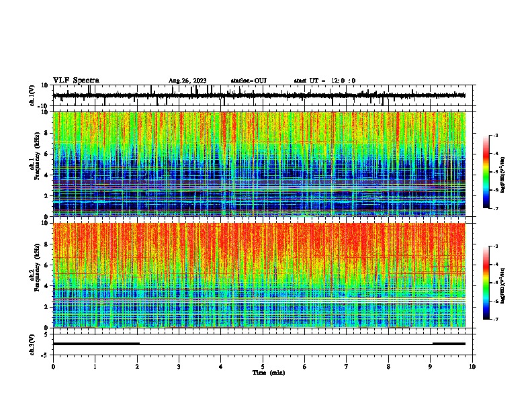Click time axis tick label "9"
Viewport: 532px width, 411px height.
pyautogui.click(x=430, y=367)
